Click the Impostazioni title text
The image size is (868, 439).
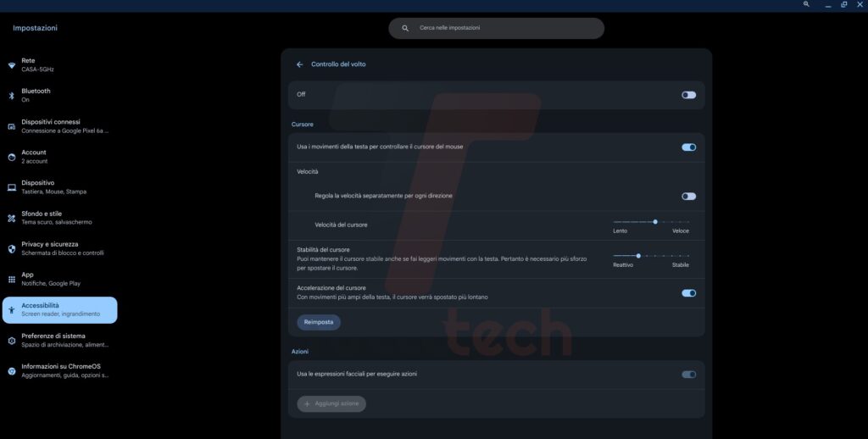pyautogui.click(x=35, y=28)
